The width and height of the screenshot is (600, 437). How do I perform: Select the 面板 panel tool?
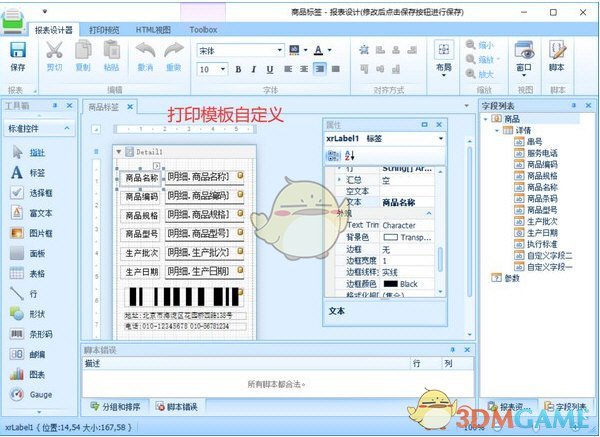[x=28, y=253]
